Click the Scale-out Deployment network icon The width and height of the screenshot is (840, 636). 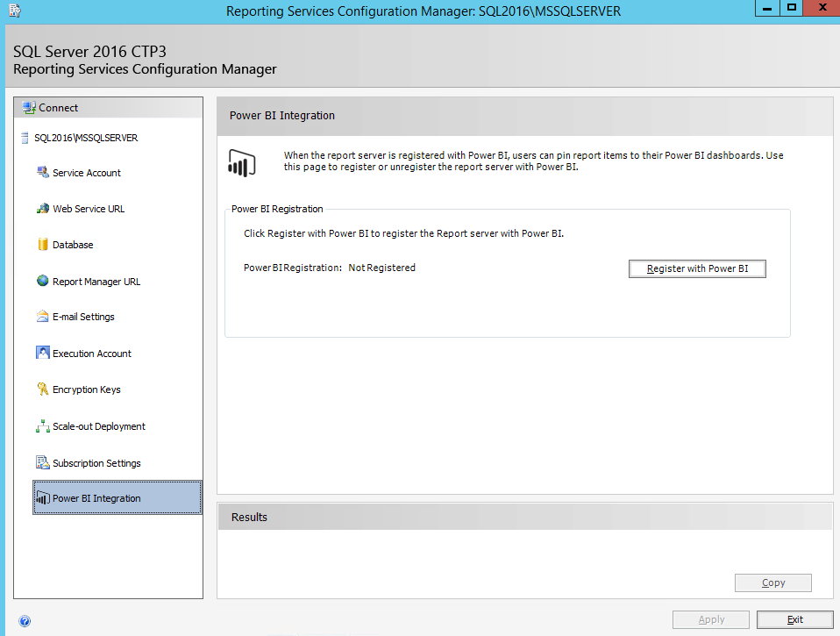click(42, 426)
